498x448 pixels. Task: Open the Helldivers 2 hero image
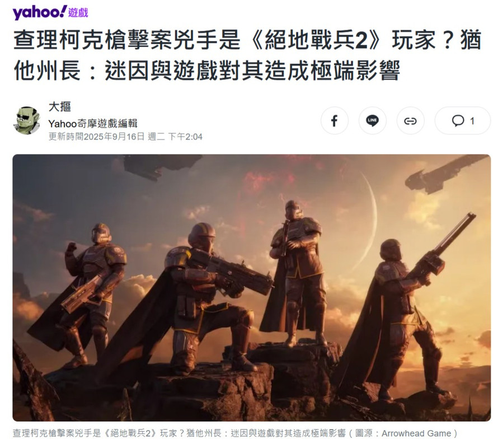(252, 288)
